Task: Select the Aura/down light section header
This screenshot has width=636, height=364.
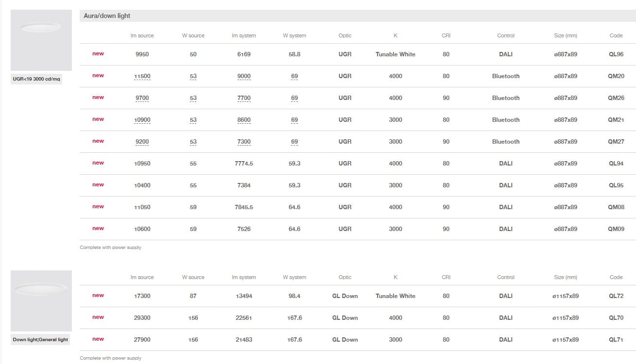Action: point(107,16)
